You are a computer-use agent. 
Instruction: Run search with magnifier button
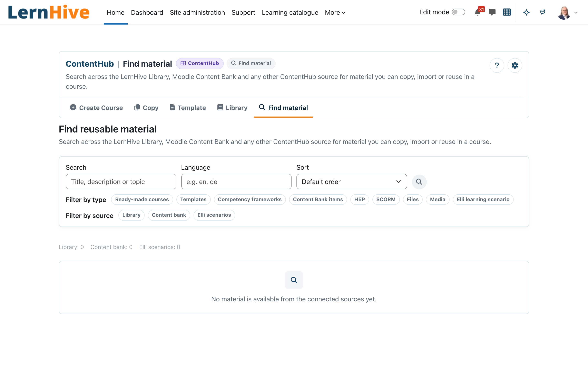pyautogui.click(x=419, y=182)
